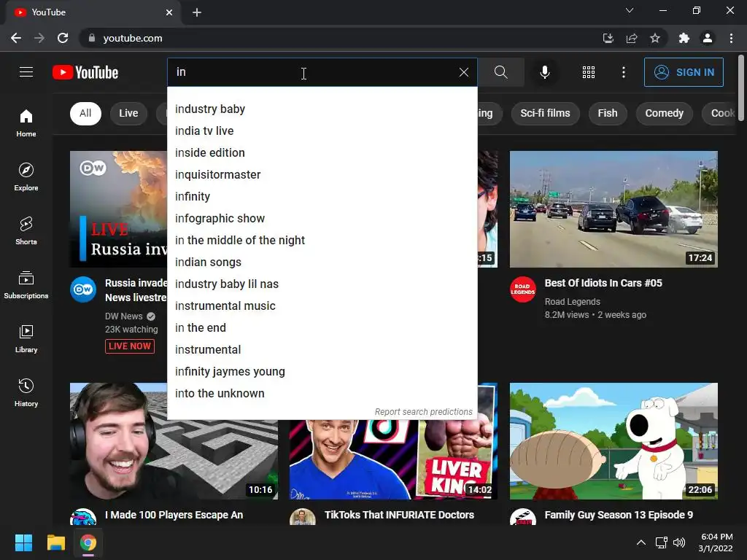
Task: Open the Family Guy video thumbnail
Action: pos(614,441)
